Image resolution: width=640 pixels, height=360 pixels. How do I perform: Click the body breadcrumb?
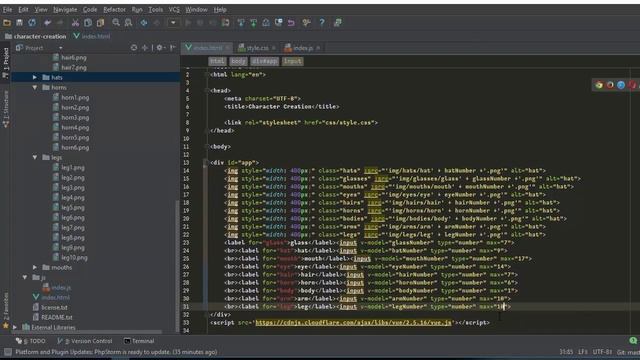click(x=238, y=61)
